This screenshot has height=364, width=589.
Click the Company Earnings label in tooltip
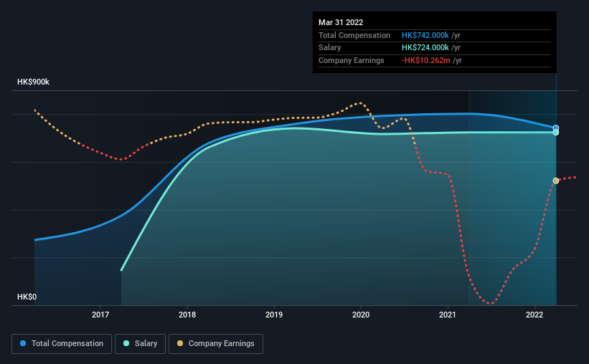(x=352, y=60)
